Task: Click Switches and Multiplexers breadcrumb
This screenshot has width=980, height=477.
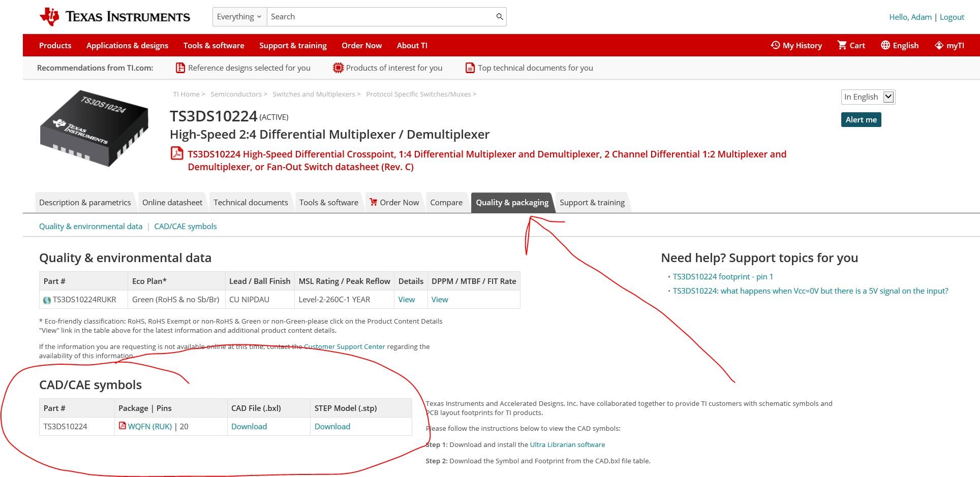Action: (x=314, y=94)
